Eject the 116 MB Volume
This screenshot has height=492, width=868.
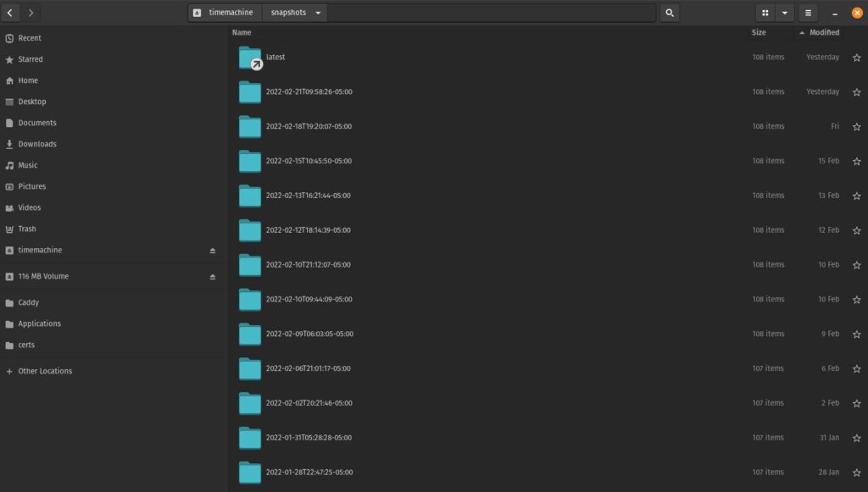coord(213,277)
